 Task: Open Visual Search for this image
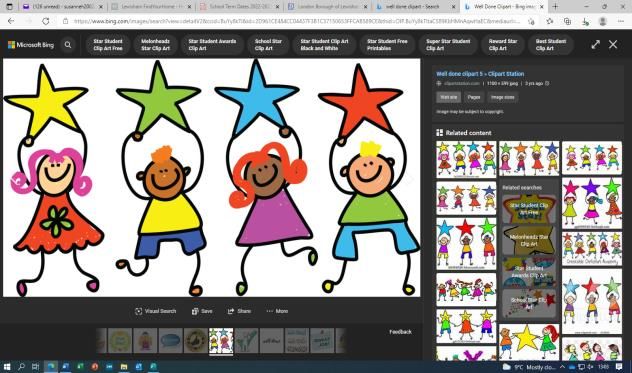click(156, 311)
